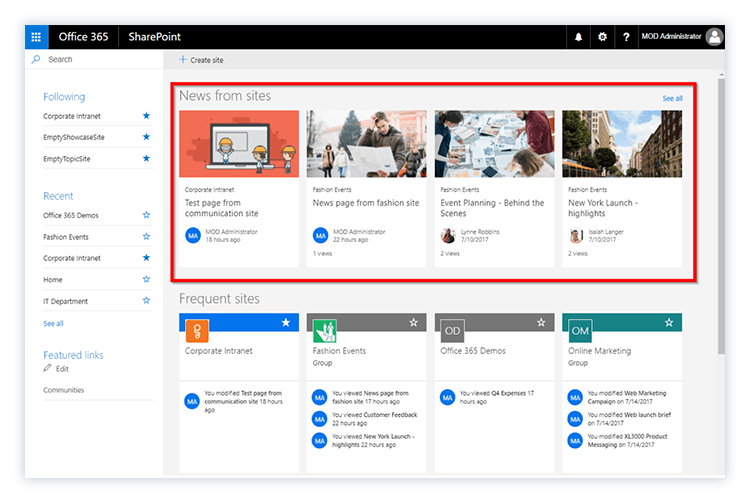Click OM site logo tile
The width and height of the screenshot is (750, 503).
pyautogui.click(x=580, y=331)
